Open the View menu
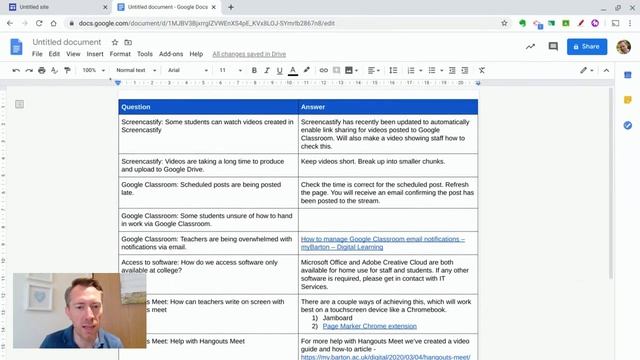Viewport: 640px width, 360px height. click(x=73, y=54)
